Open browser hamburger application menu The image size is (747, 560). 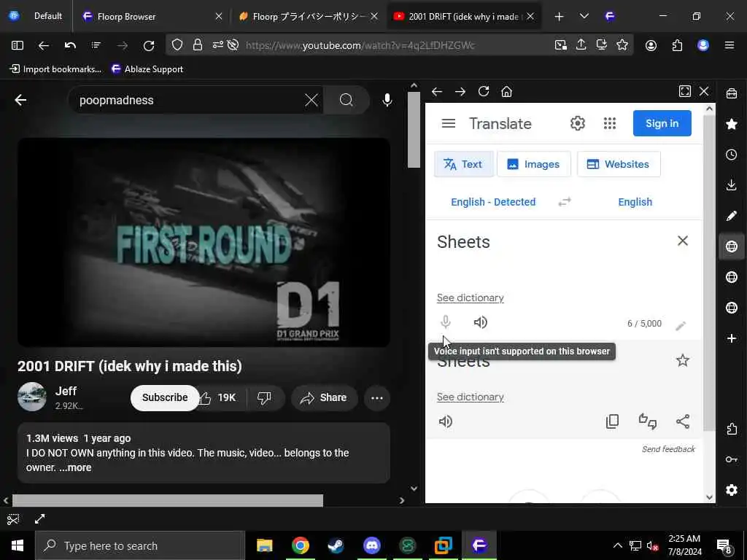[729, 45]
